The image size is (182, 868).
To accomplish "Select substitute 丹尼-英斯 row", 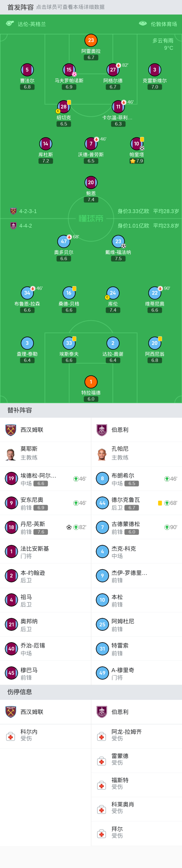I will pos(45,527).
